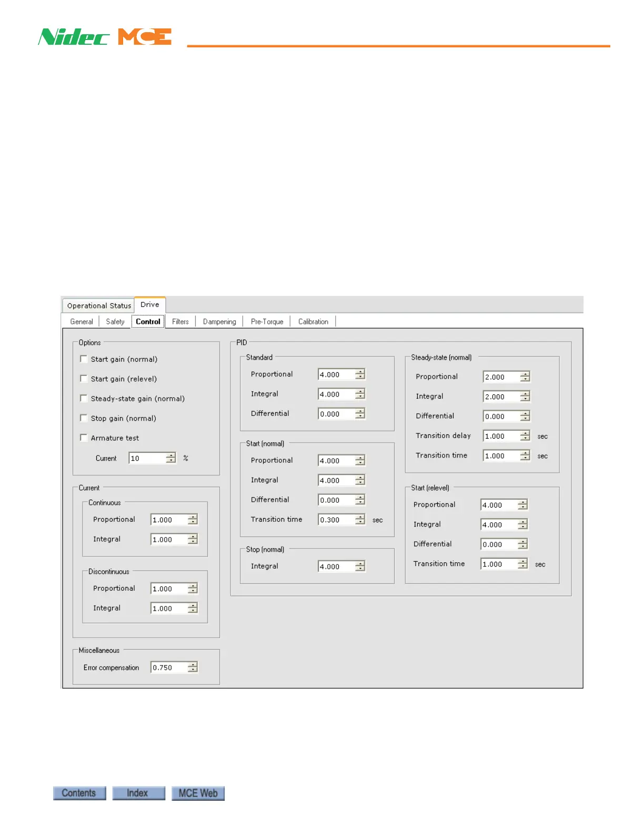This screenshot has height=834, width=644.
Task: Step the Error compensation spinner arrows
Action: click(193, 668)
